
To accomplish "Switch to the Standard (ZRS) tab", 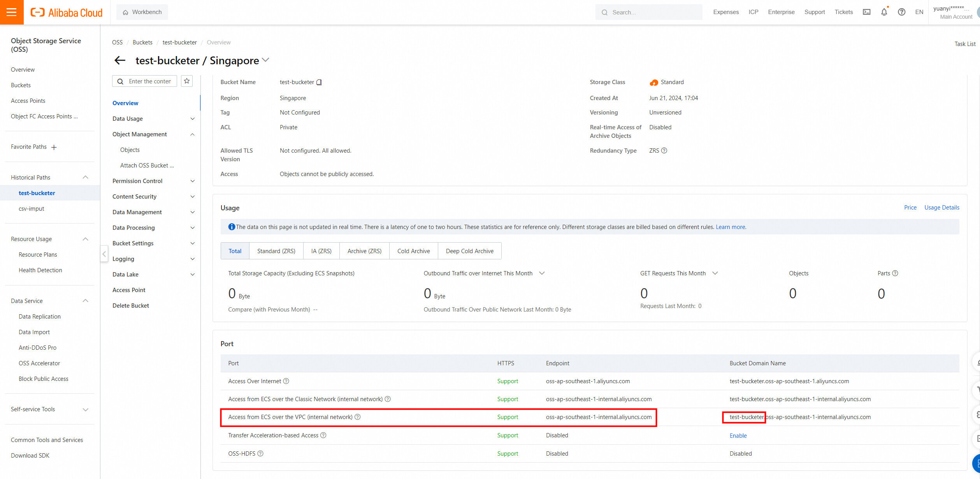I will [x=276, y=251].
